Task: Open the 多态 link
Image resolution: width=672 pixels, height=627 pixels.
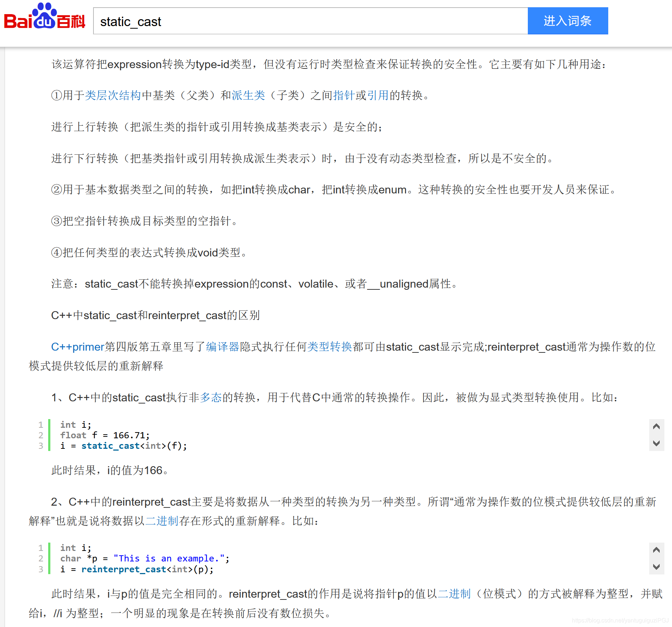Action: pyautogui.click(x=210, y=397)
